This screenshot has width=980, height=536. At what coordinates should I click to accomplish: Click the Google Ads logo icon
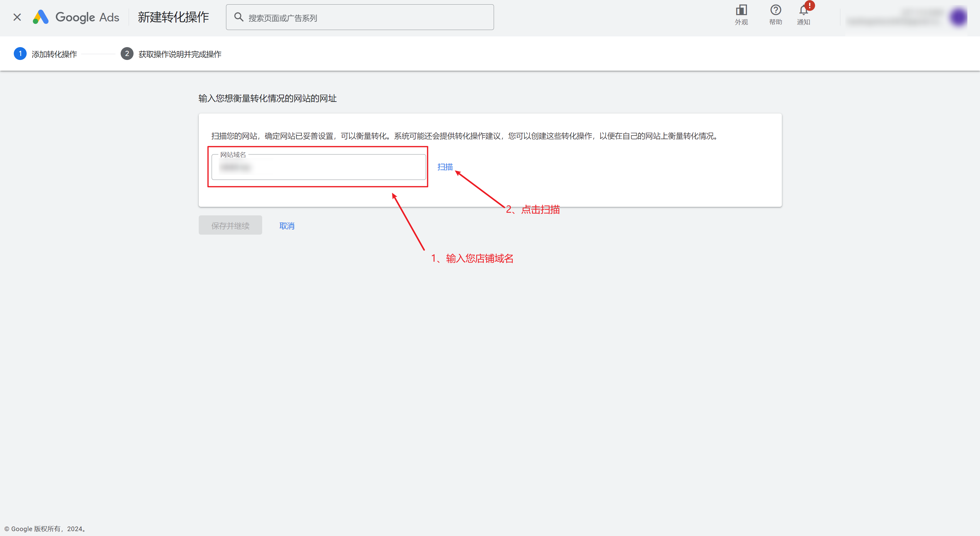click(41, 17)
